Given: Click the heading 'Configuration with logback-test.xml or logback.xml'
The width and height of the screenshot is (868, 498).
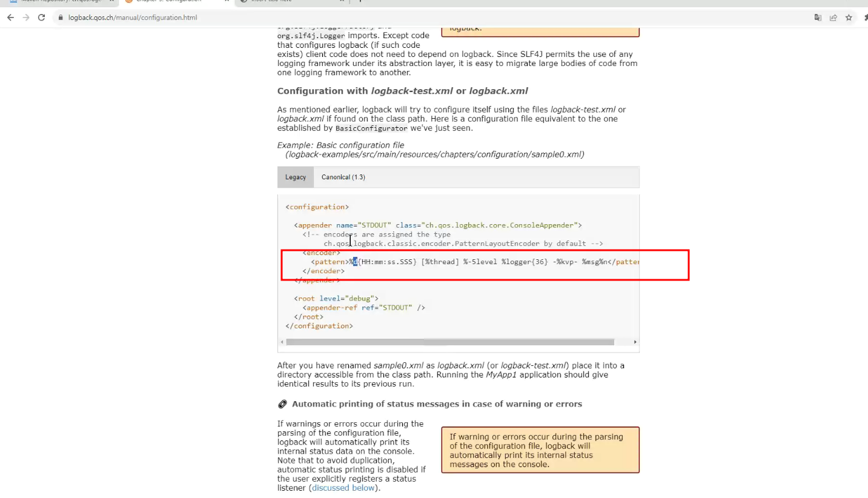Looking at the screenshot, I should [403, 91].
